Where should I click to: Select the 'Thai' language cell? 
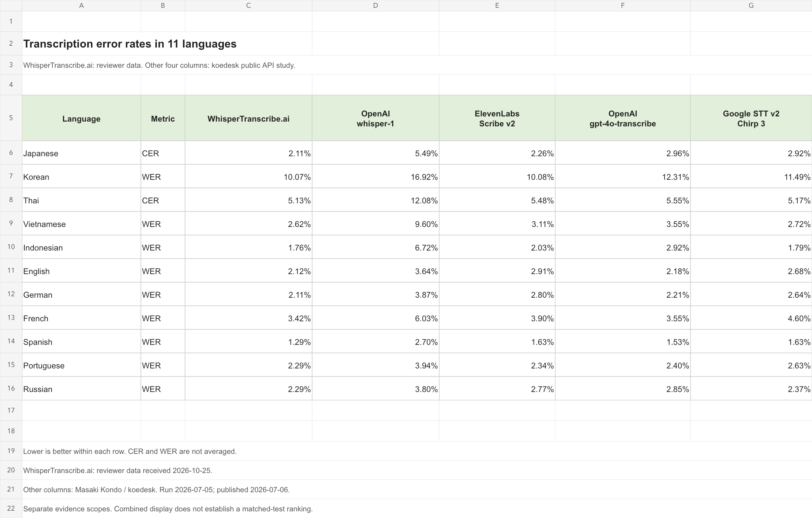point(81,200)
